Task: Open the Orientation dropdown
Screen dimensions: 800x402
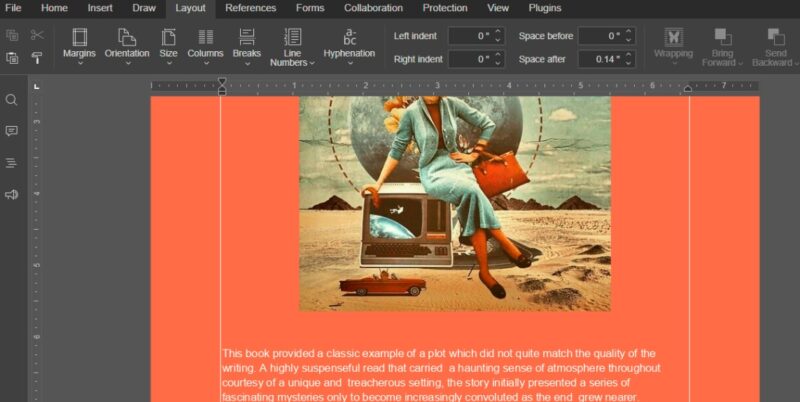Action: click(127, 47)
